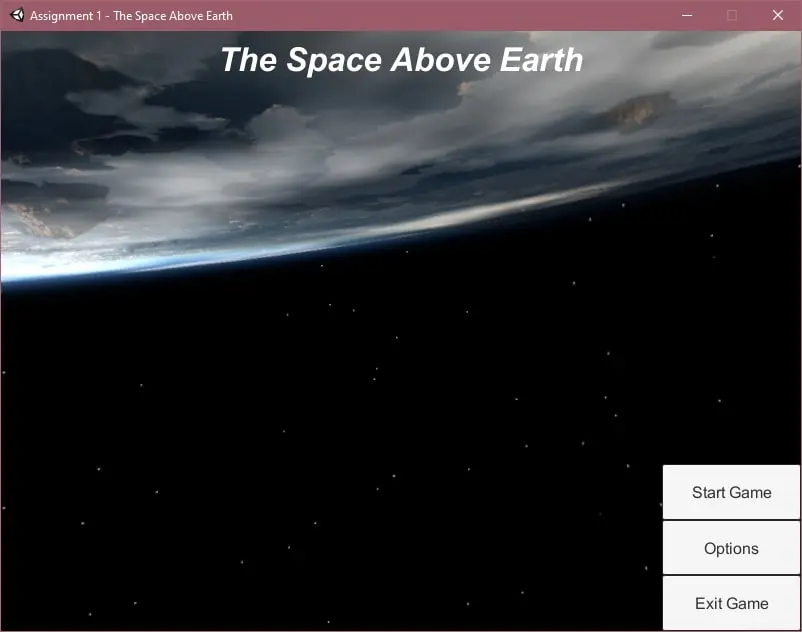The image size is (802, 632).
Task: Minimize the game window
Action: pyautogui.click(x=687, y=15)
